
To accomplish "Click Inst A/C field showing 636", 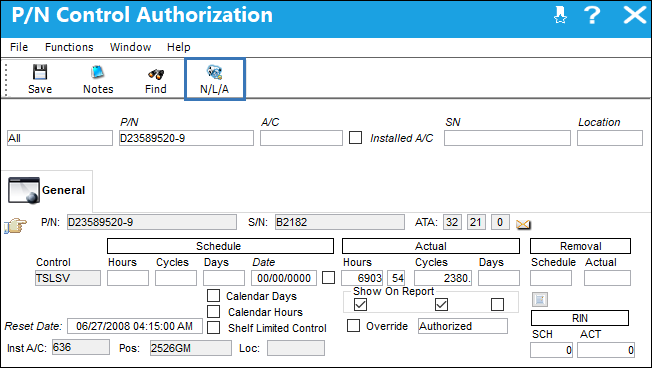I will (x=81, y=347).
